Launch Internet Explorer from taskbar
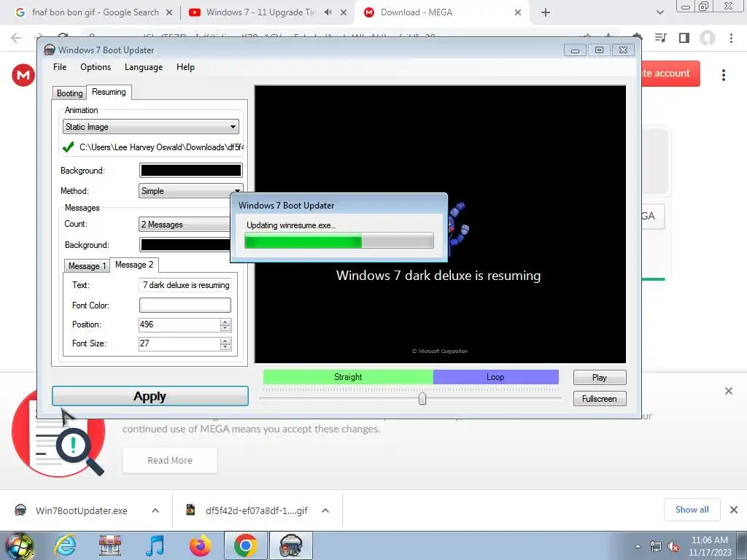Screen dimensions: 747x560 coord(65,545)
